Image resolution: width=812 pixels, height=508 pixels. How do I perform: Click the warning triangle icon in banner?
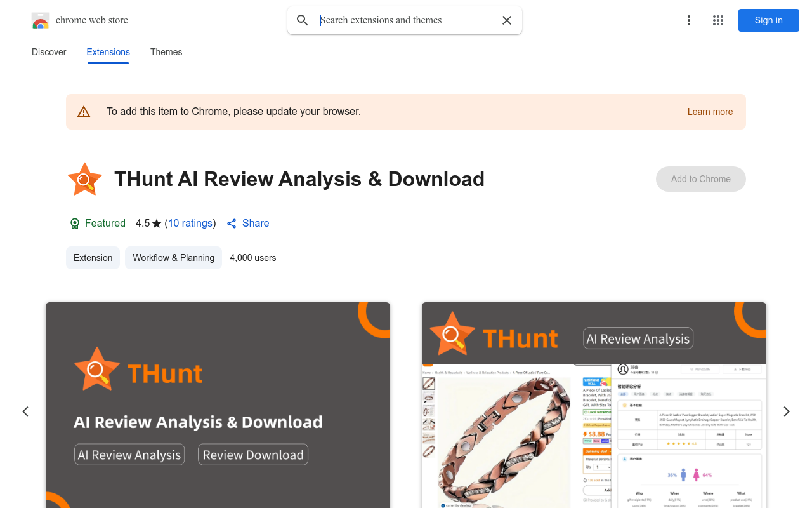pyautogui.click(x=84, y=112)
